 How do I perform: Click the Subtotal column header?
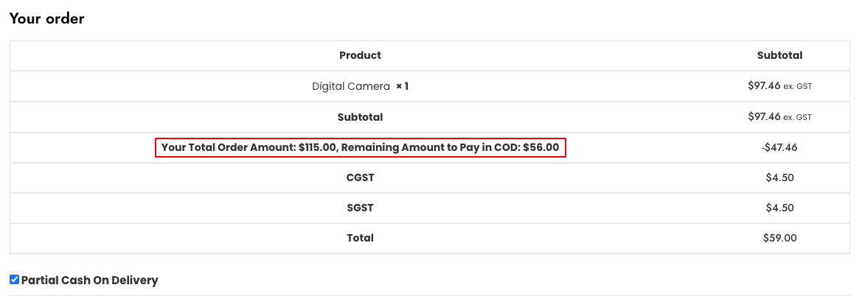coord(780,55)
